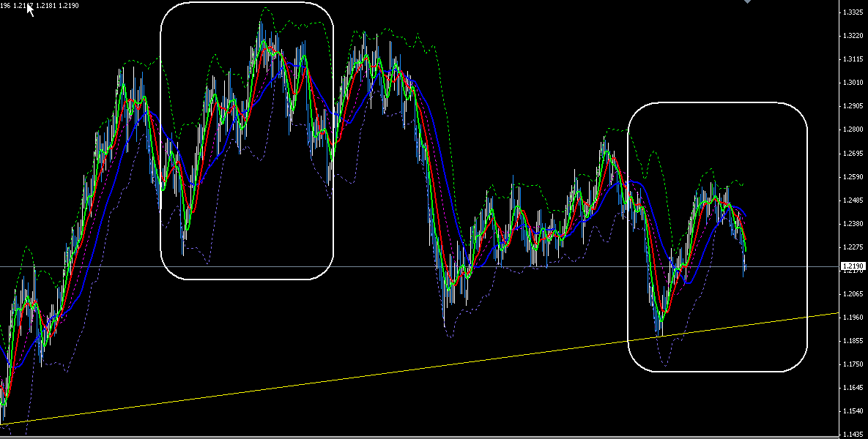Screen dimensions: 868x439
Task: Select the yellow ascending trendline
Action: click(420, 368)
